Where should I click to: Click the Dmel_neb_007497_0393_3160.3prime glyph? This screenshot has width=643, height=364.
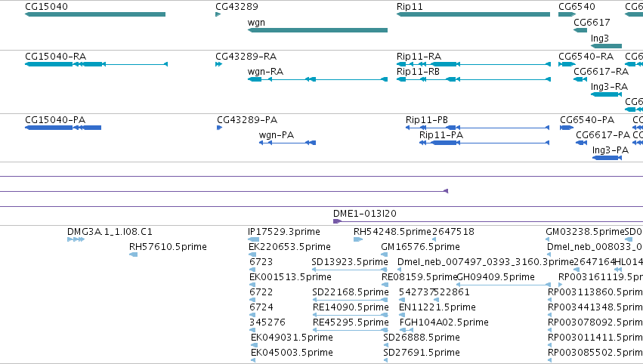(x=400, y=270)
